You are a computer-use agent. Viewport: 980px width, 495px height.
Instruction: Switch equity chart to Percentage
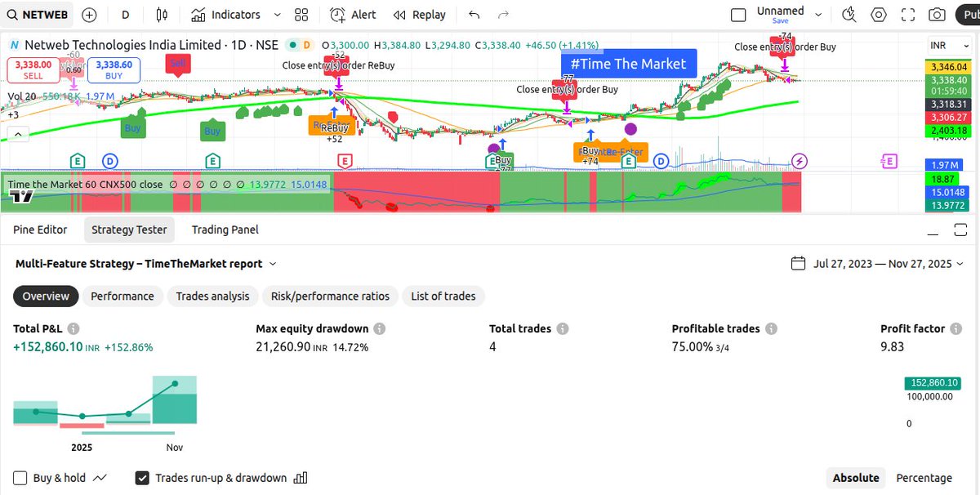click(924, 478)
